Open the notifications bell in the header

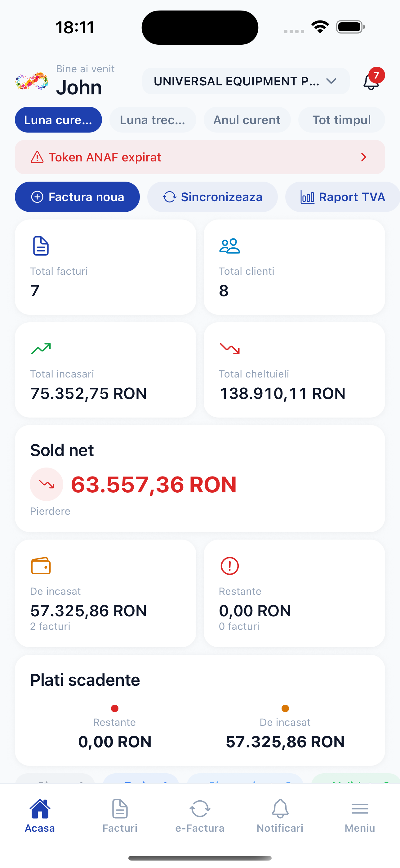pos(371,82)
